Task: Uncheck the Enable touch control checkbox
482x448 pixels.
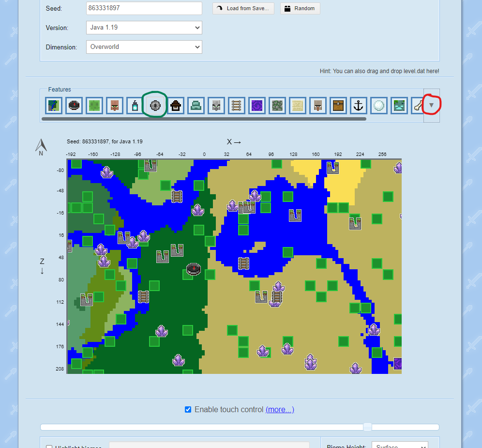Action: (x=188, y=409)
